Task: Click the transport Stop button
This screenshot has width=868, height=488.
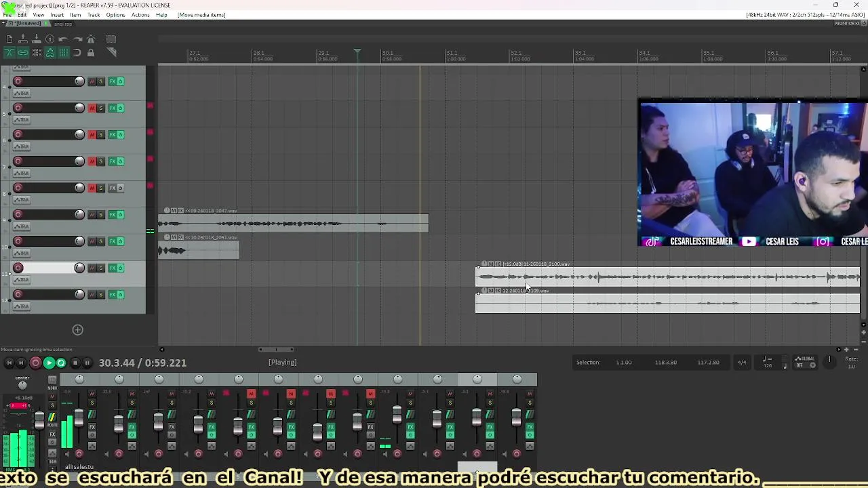Action: point(75,363)
